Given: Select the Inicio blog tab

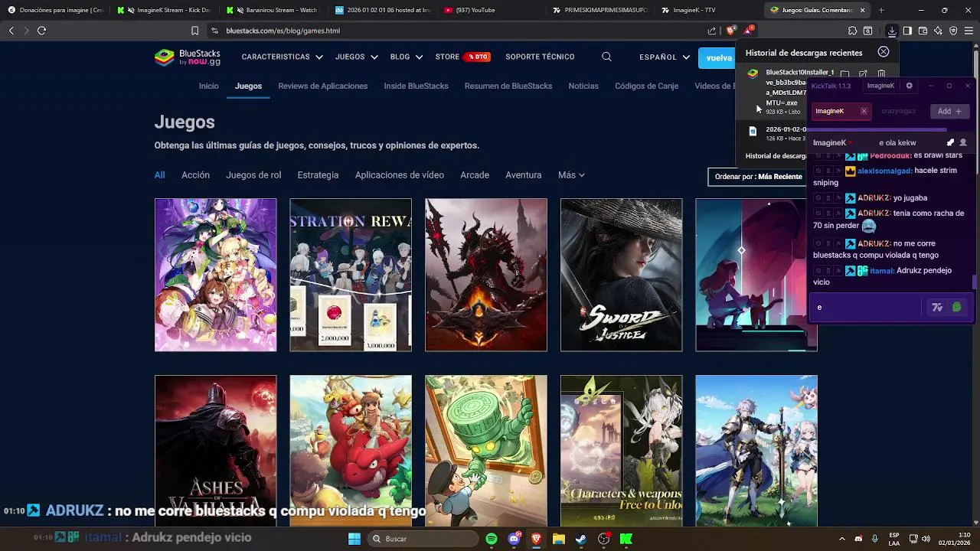Looking at the screenshot, I should 208,86.
